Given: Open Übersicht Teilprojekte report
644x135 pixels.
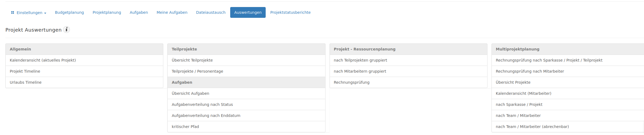Looking at the screenshot, I should (x=246, y=60).
